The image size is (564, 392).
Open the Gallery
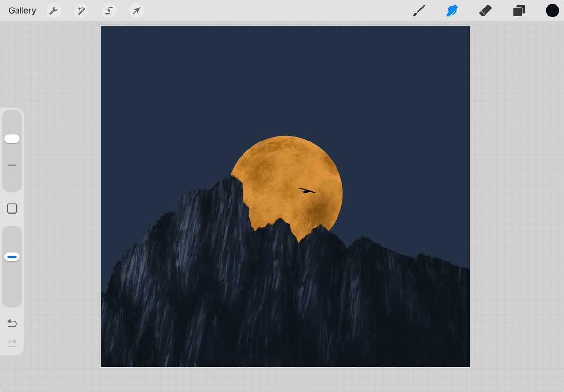point(22,10)
